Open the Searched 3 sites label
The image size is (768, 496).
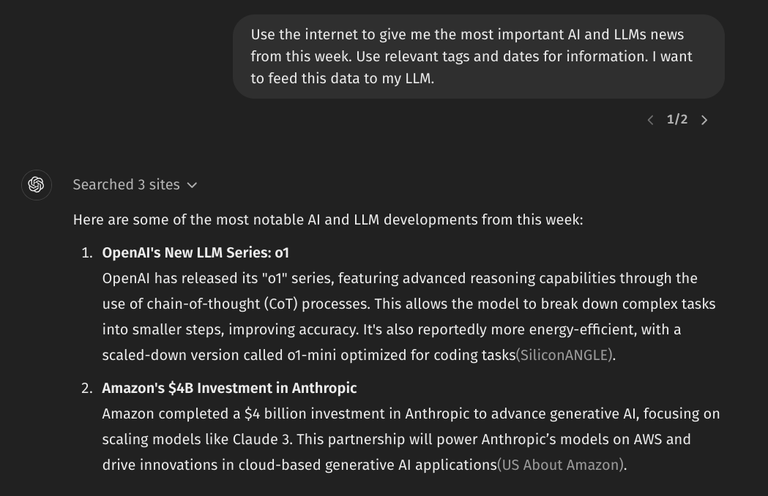126,185
